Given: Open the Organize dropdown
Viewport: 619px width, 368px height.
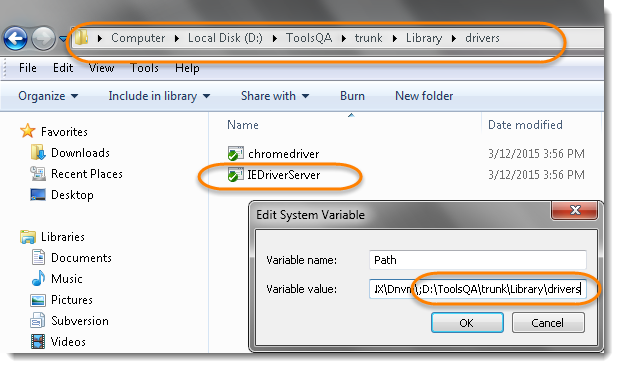Looking at the screenshot, I should [48, 96].
